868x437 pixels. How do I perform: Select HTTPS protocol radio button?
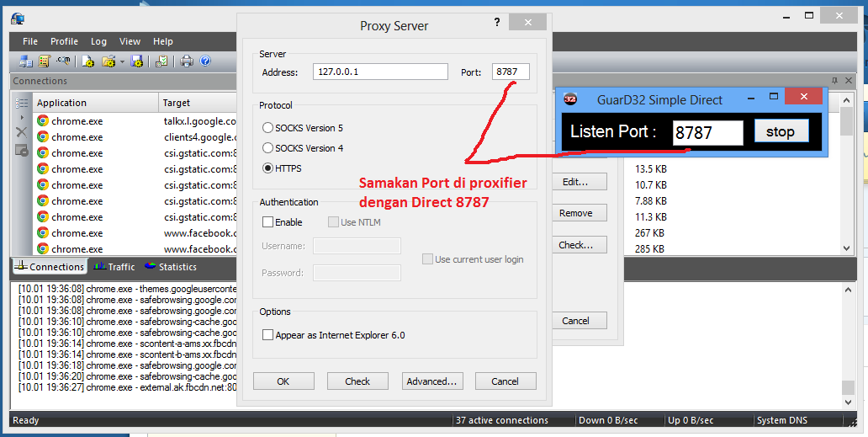click(268, 168)
